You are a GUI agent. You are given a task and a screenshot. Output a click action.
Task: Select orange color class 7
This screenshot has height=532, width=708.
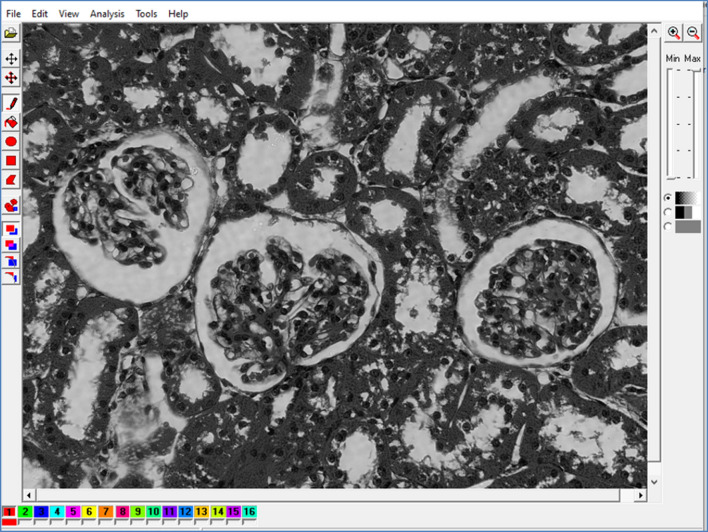(x=105, y=512)
